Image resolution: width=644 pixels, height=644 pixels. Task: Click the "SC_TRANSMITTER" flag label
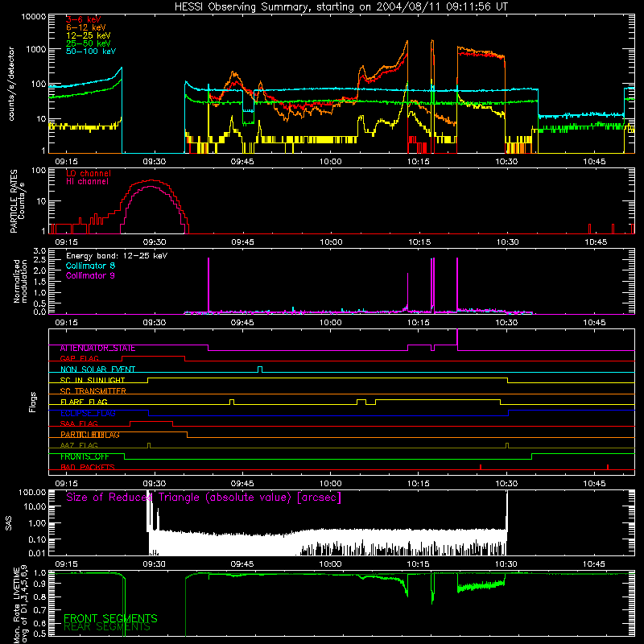click(x=93, y=391)
